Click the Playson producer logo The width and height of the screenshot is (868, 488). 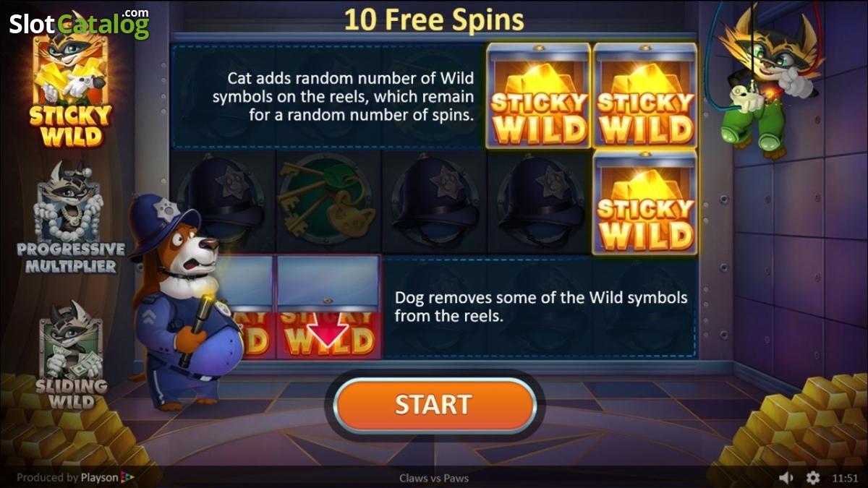[76, 477]
